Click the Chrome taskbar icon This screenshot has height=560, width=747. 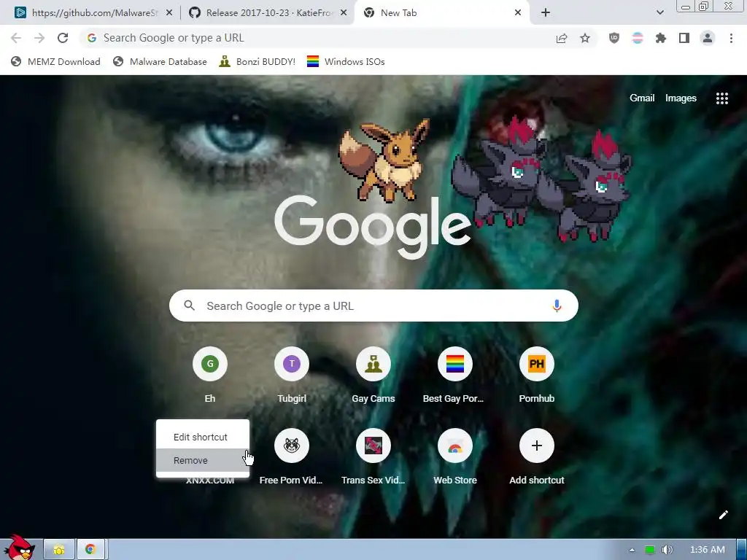pyautogui.click(x=90, y=550)
